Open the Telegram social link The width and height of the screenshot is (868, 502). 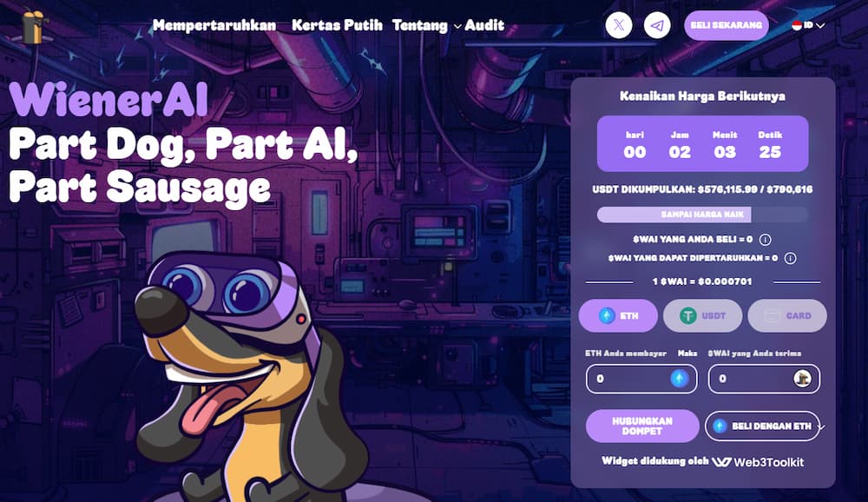657,25
